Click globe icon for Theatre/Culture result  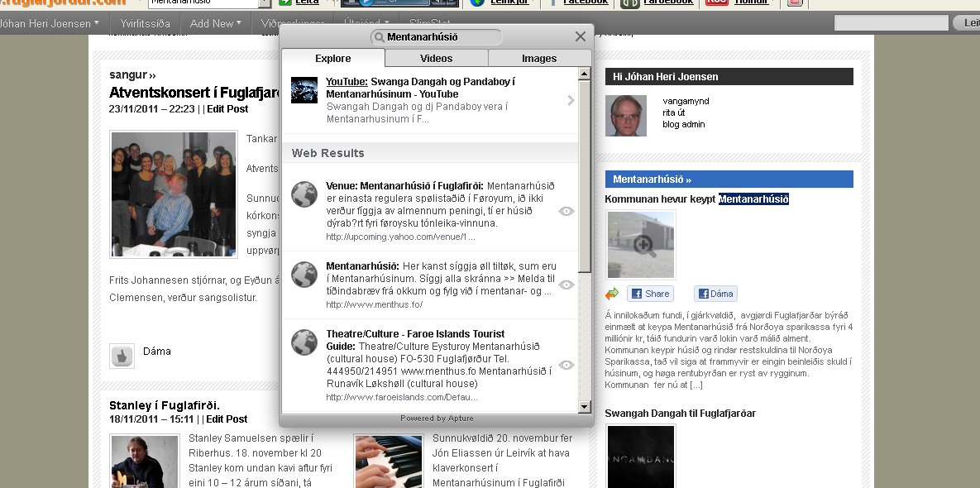(304, 342)
